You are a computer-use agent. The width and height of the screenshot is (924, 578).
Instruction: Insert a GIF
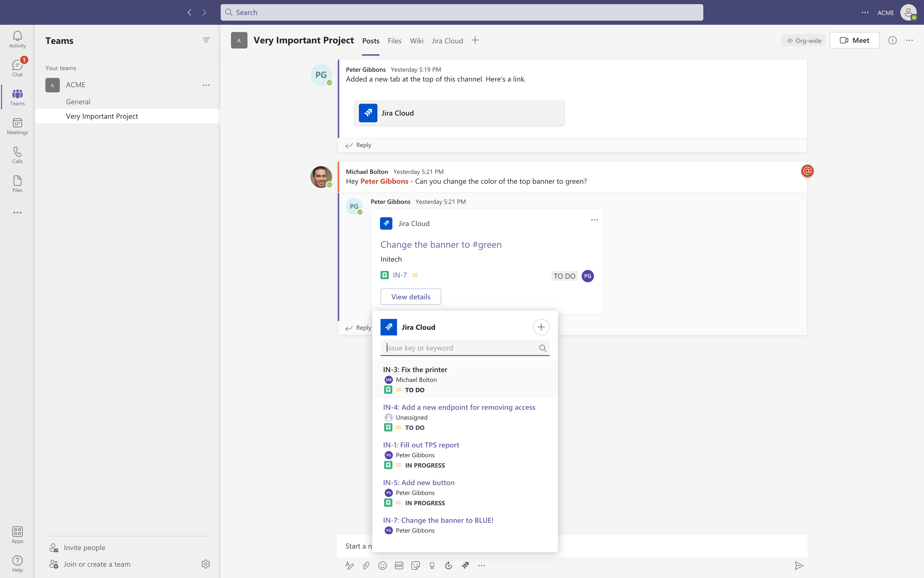coord(399,565)
